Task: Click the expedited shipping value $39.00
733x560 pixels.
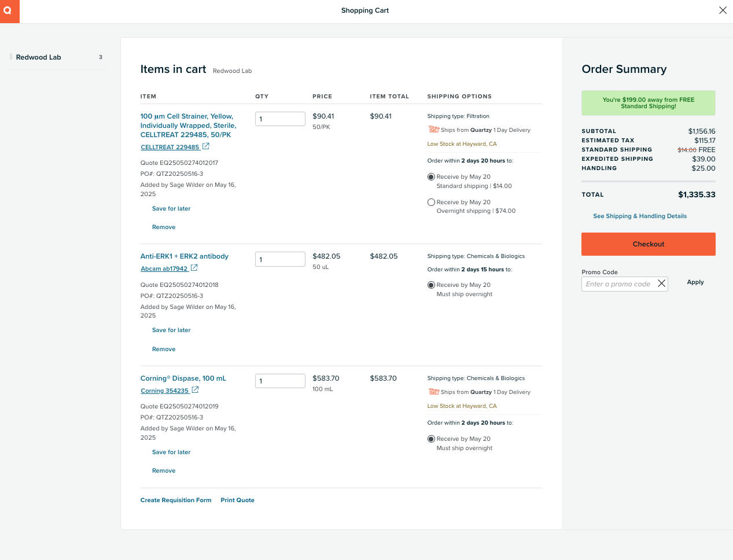Action: 703,159
